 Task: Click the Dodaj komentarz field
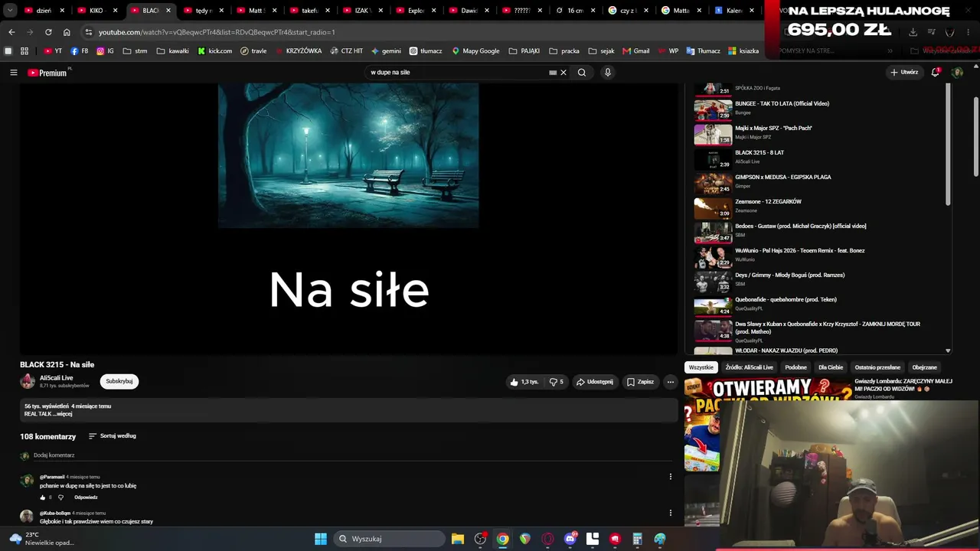click(352, 455)
